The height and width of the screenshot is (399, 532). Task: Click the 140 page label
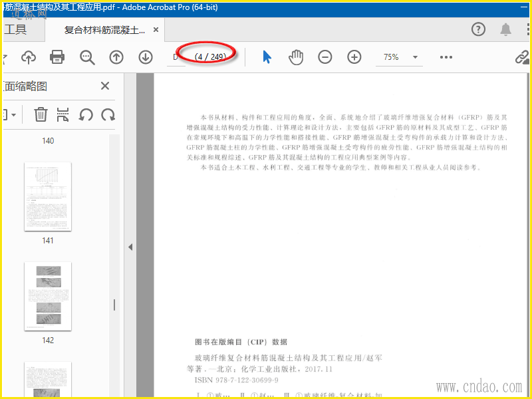[48, 140]
